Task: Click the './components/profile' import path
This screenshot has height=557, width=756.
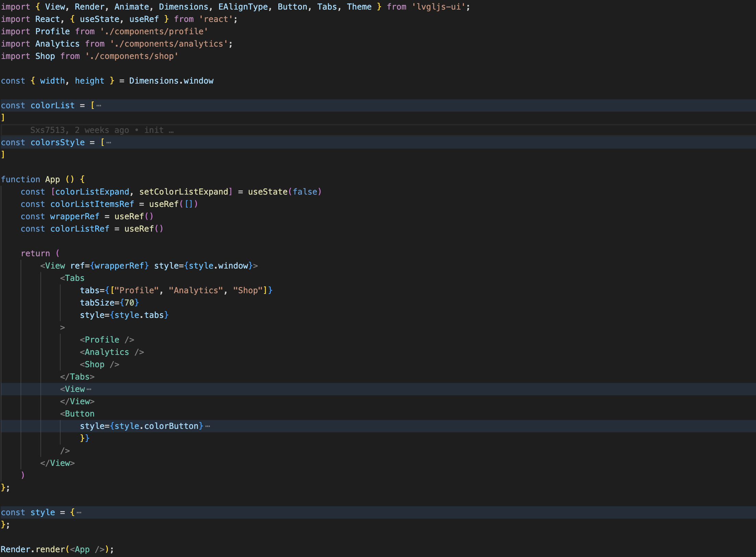Action: (154, 32)
